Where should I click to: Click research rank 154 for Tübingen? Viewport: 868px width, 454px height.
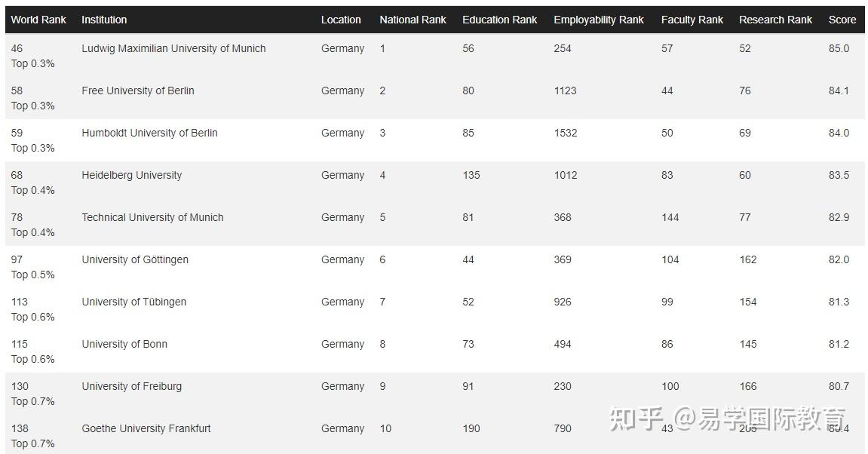pyautogui.click(x=748, y=302)
